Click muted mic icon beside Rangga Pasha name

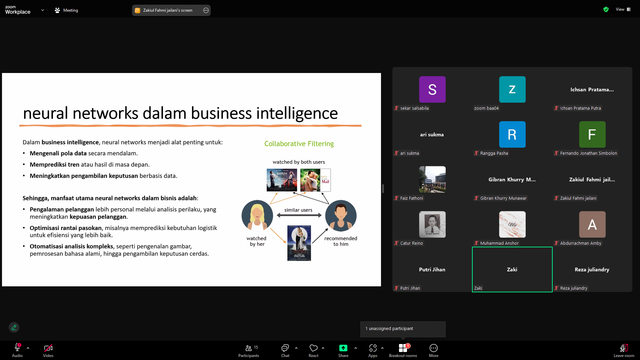476,153
